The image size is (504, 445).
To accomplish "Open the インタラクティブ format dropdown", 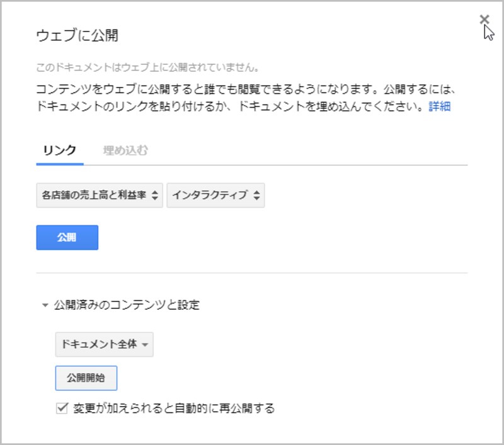I will point(214,196).
